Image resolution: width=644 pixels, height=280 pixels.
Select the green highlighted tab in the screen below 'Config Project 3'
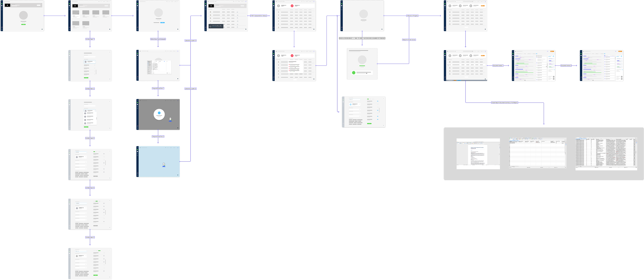click(x=94, y=152)
